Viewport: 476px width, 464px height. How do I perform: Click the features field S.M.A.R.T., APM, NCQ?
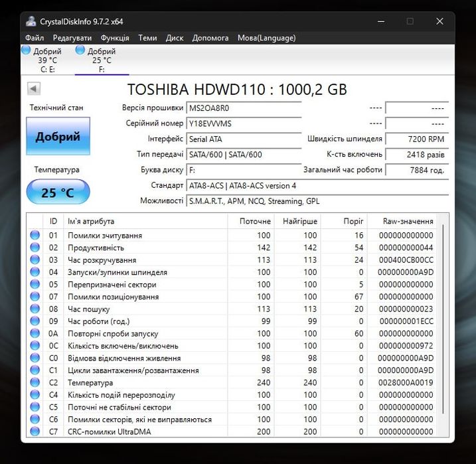pyautogui.click(x=317, y=201)
